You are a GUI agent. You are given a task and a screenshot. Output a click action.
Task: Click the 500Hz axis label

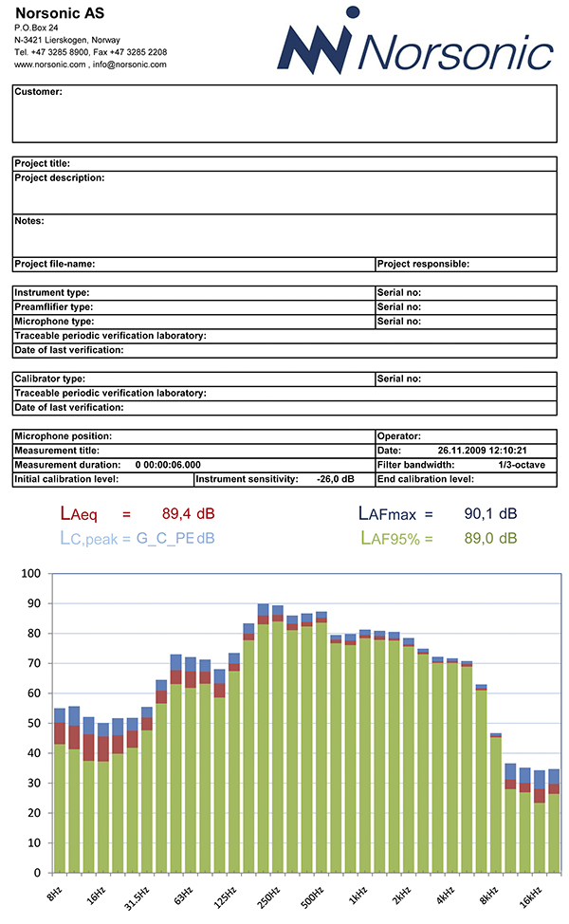coord(312,896)
